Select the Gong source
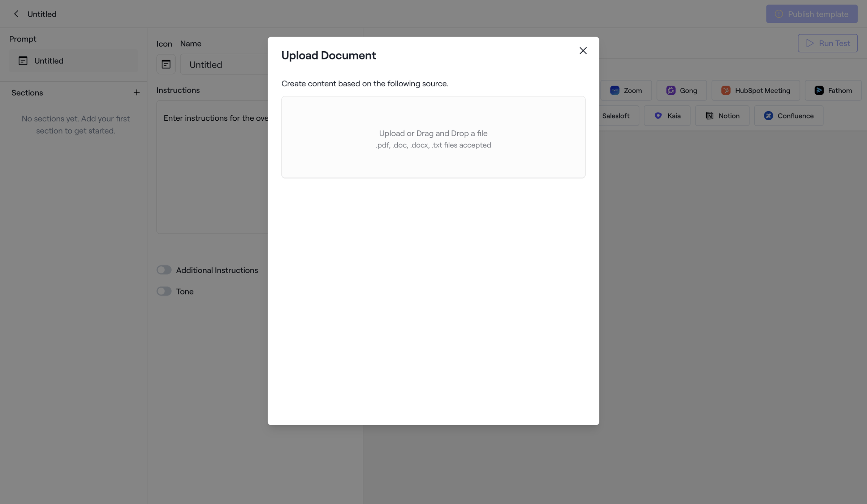 681,90
